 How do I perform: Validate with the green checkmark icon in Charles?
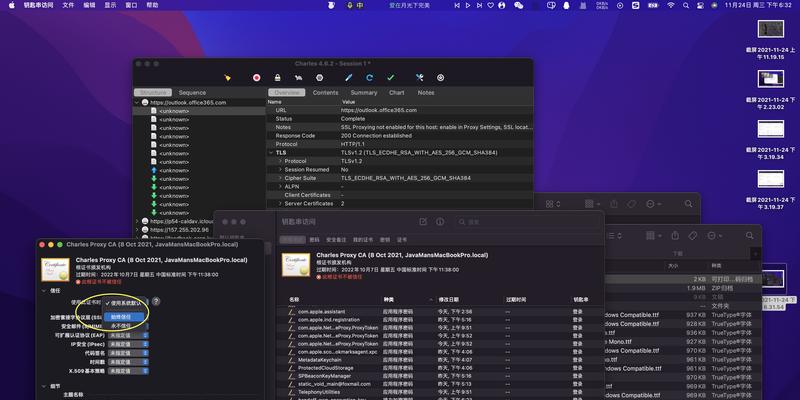[x=391, y=78]
